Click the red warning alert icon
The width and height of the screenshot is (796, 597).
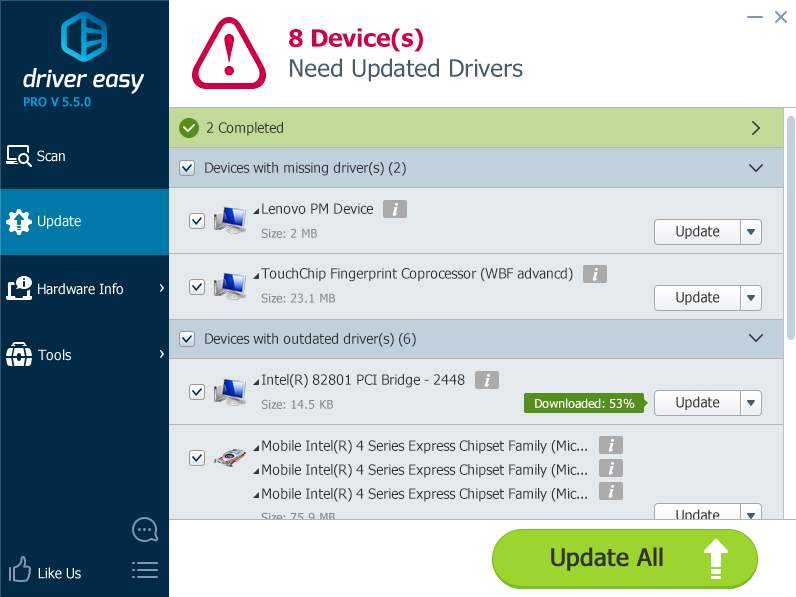pos(229,51)
